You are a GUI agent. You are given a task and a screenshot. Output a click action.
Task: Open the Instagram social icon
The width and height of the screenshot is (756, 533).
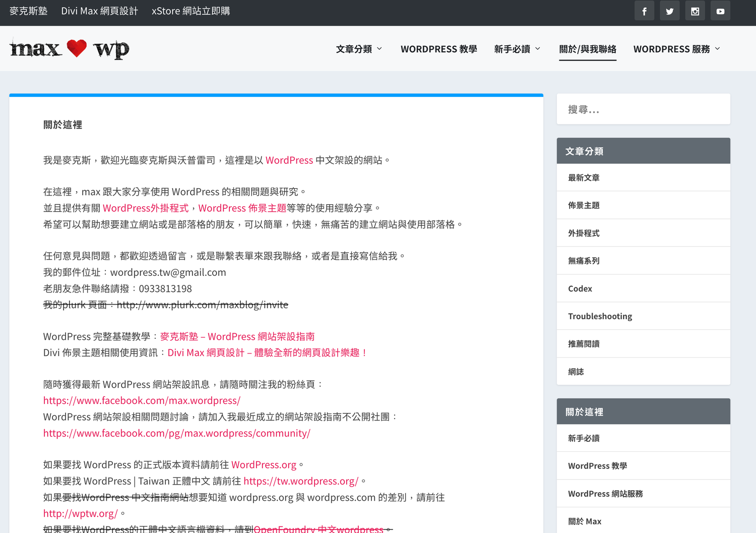pos(695,11)
